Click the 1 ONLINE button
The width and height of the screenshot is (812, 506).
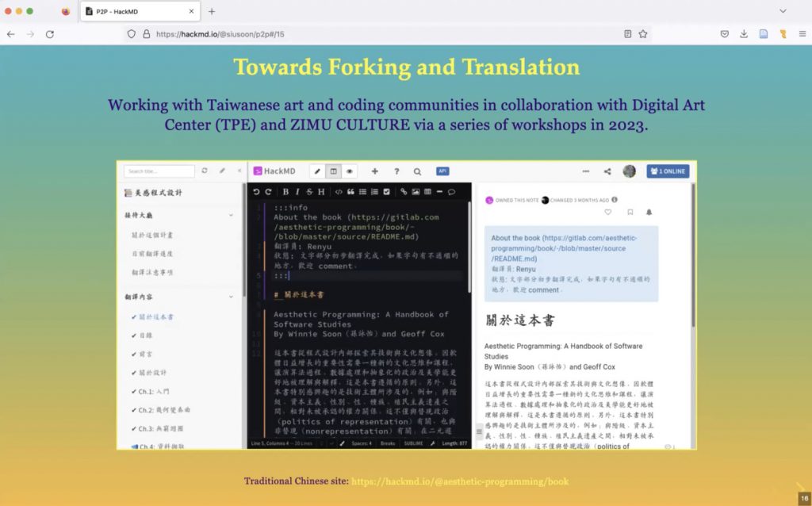click(668, 171)
